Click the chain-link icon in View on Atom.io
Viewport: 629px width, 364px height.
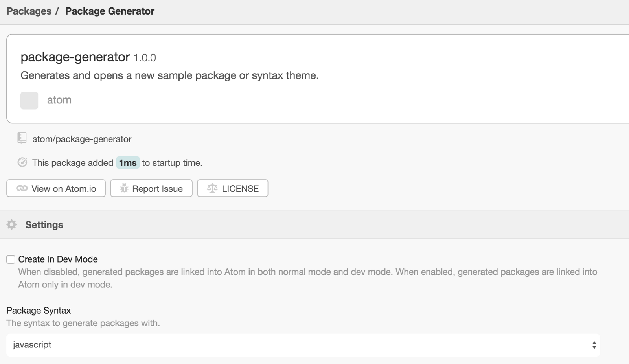(x=22, y=188)
